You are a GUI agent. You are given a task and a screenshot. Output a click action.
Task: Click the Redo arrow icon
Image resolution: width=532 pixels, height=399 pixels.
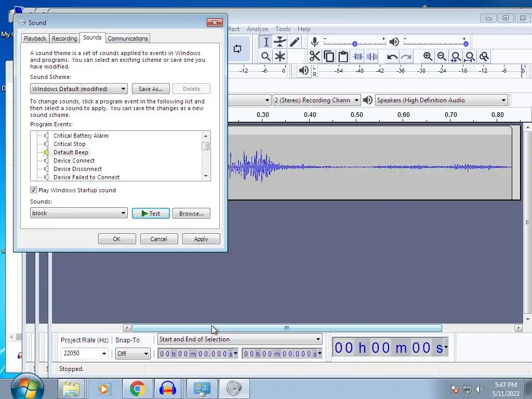(406, 56)
